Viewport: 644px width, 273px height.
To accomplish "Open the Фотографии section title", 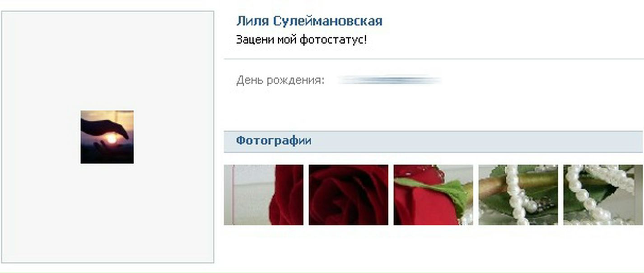I will click(x=274, y=141).
